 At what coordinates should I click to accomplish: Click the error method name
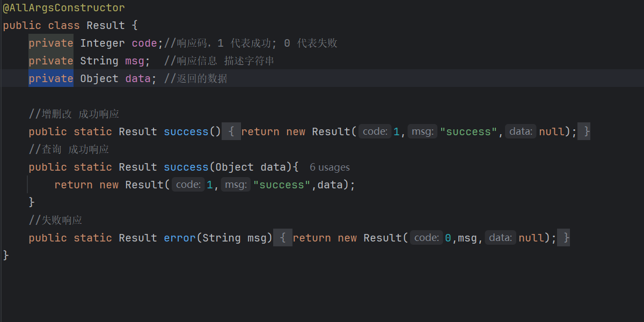click(180, 238)
